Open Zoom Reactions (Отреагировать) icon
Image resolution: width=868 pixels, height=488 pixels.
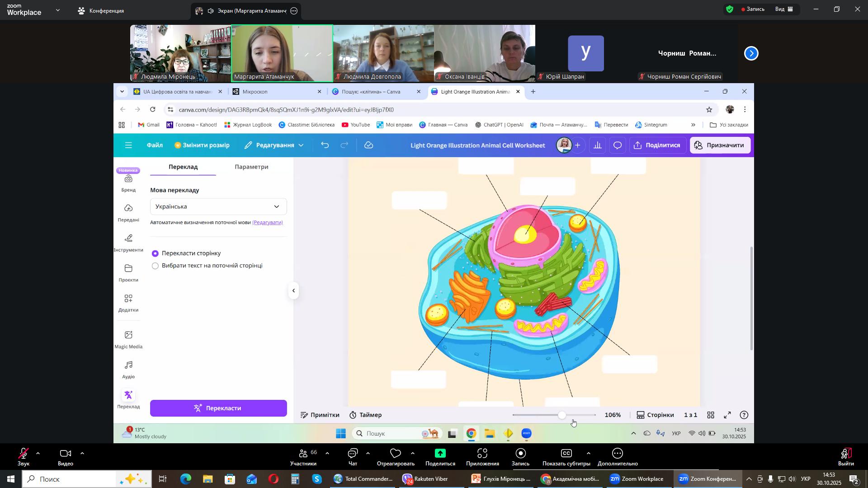[x=396, y=454]
